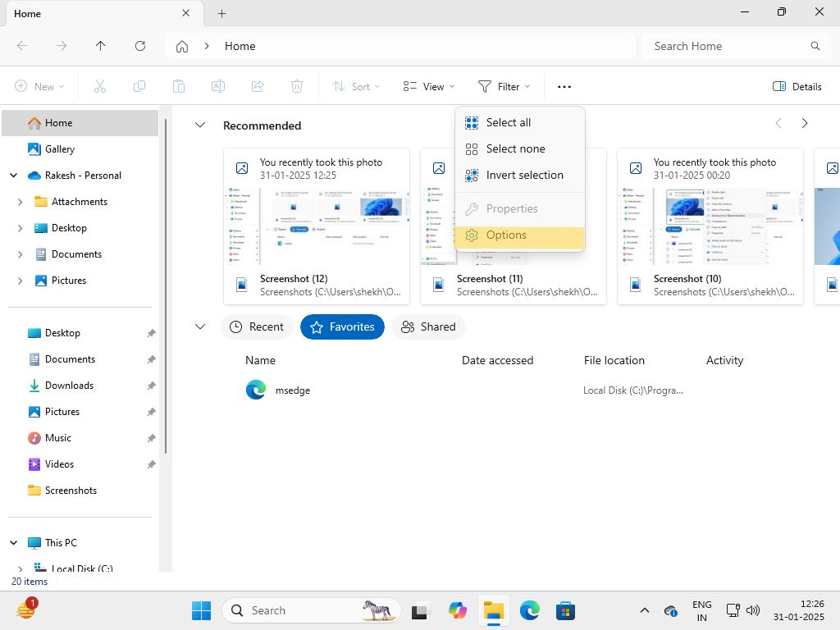Switch to the Shared tab
Image resolution: width=840 pixels, height=630 pixels.
(428, 326)
